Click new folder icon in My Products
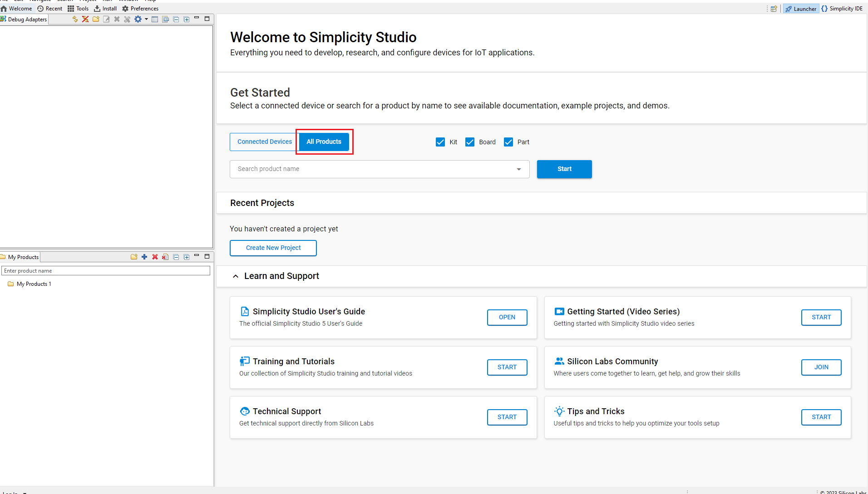The width and height of the screenshot is (868, 494). 134,257
